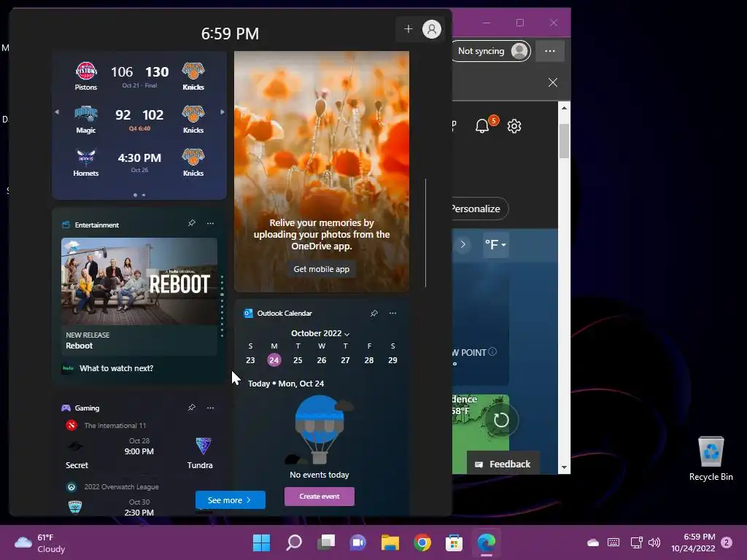Image resolution: width=747 pixels, height=560 pixels.
Task: Open Windows Start menu
Action: point(262,542)
